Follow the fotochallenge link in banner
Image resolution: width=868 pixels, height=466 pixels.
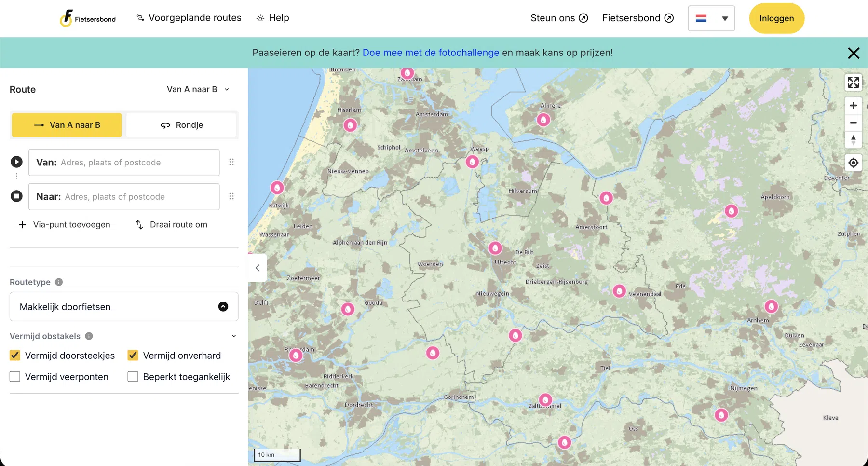(x=431, y=53)
